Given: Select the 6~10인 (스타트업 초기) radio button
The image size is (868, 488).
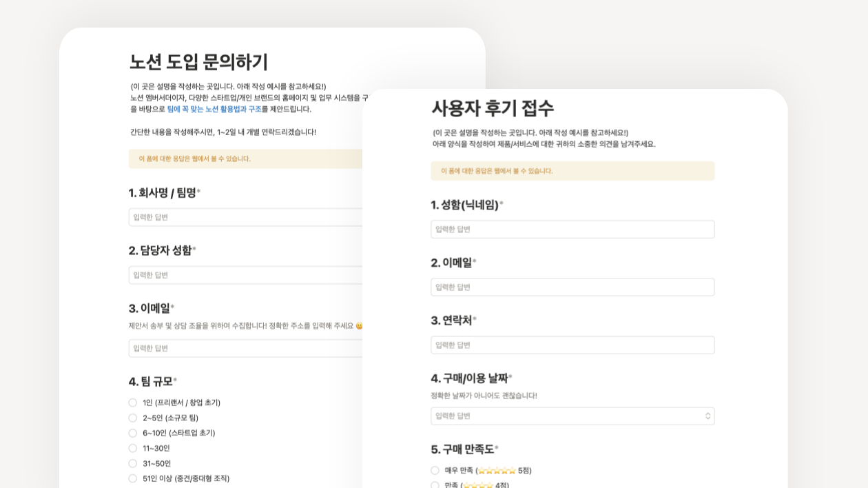Looking at the screenshot, I should click(x=133, y=433).
